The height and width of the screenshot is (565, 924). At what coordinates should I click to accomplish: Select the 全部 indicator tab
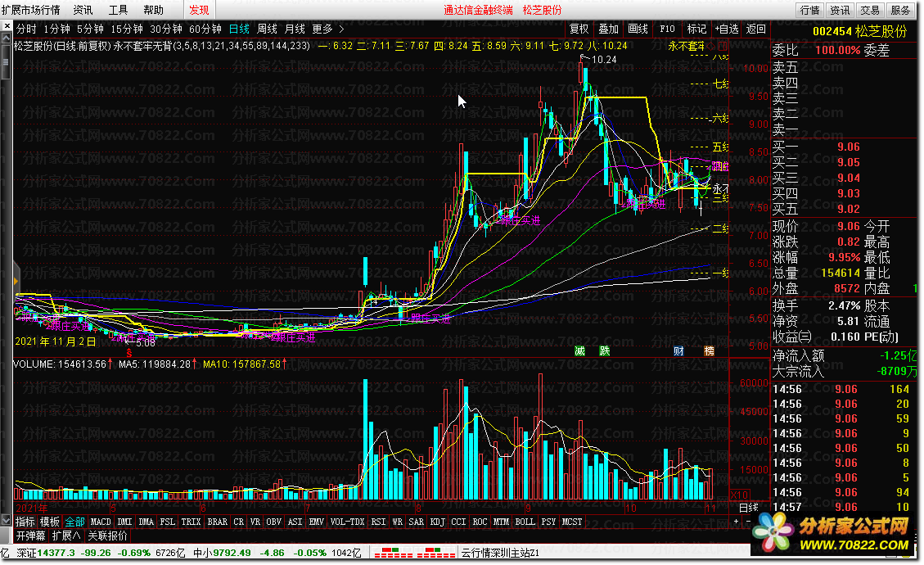click(x=74, y=522)
